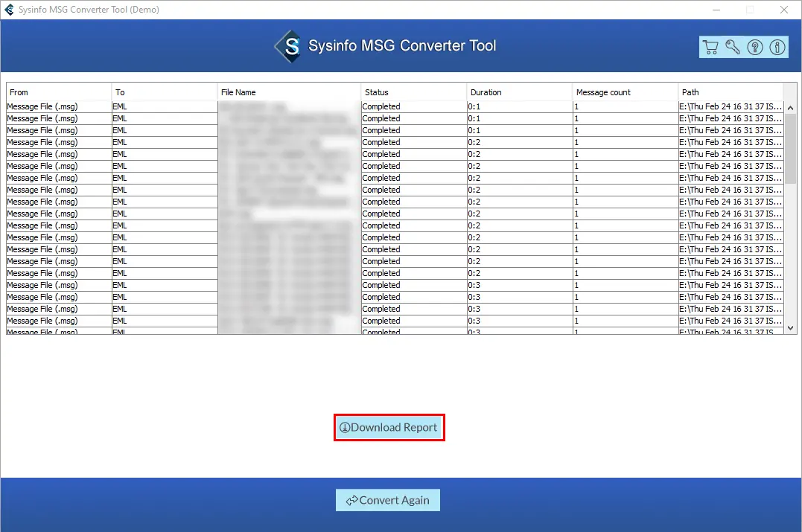Screen dimensions: 802x532
Task: Click the Duration column header
Action: point(519,92)
